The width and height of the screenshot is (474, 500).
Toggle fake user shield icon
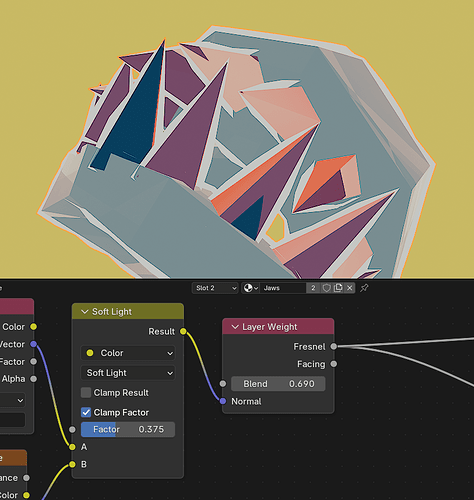(327, 288)
